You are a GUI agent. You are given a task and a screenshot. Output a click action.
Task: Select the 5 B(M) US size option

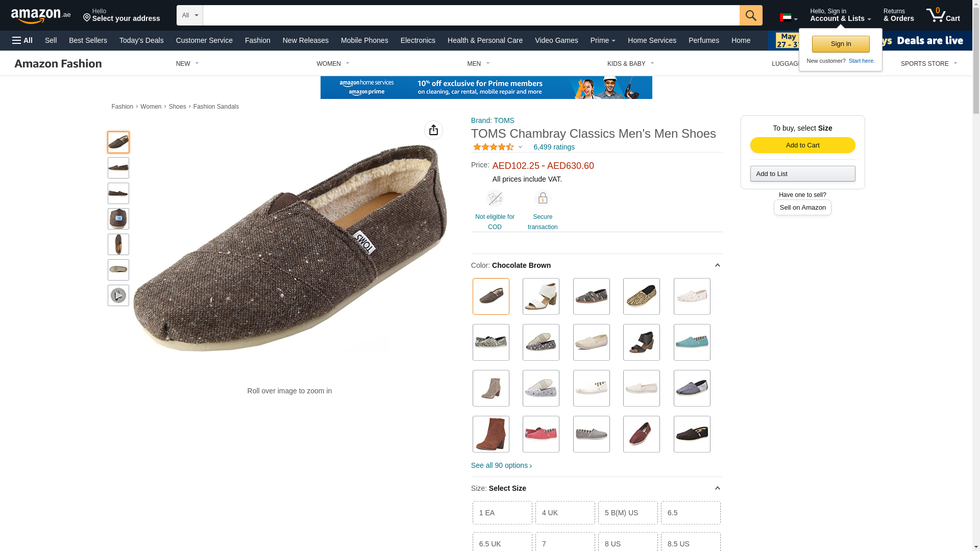(627, 513)
